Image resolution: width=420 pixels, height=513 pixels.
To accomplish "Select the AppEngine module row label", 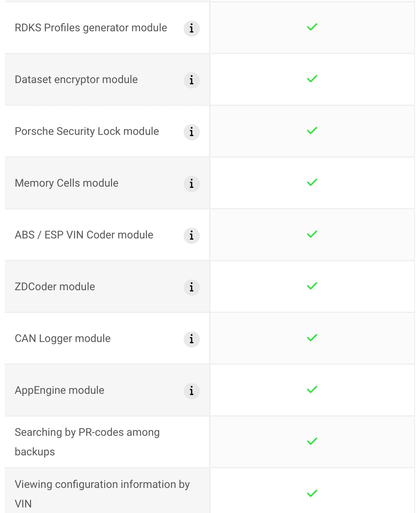I will coord(60,390).
